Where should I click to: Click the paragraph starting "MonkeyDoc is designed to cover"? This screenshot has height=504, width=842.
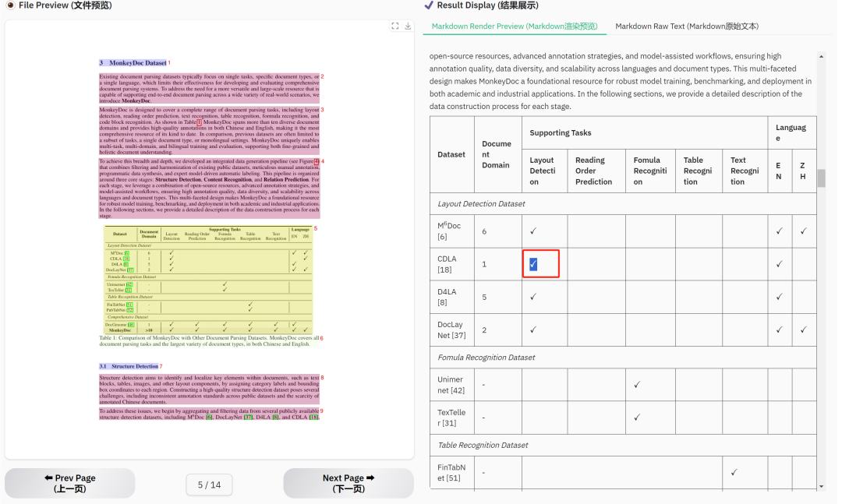click(x=210, y=130)
